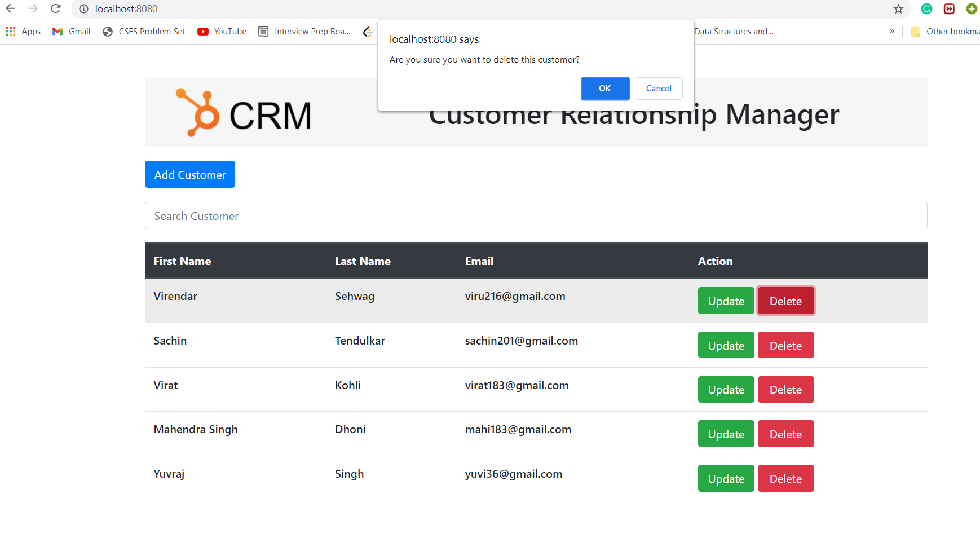Expand hidden bookmarks with the chevron

click(x=892, y=31)
